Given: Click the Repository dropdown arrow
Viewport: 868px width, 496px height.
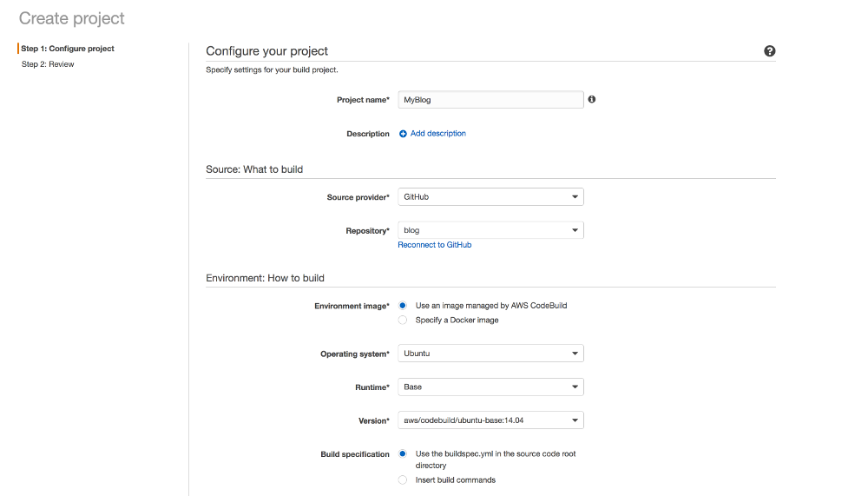Looking at the screenshot, I should point(575,230).
